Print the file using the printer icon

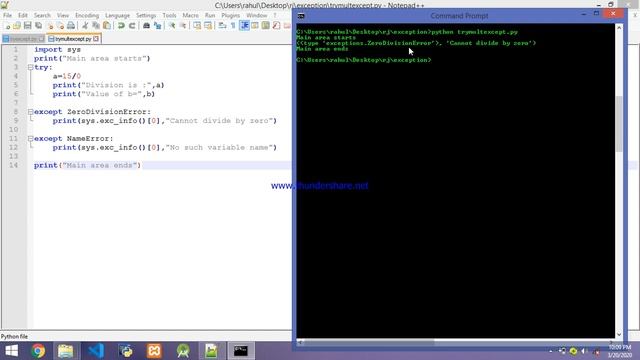71,26
